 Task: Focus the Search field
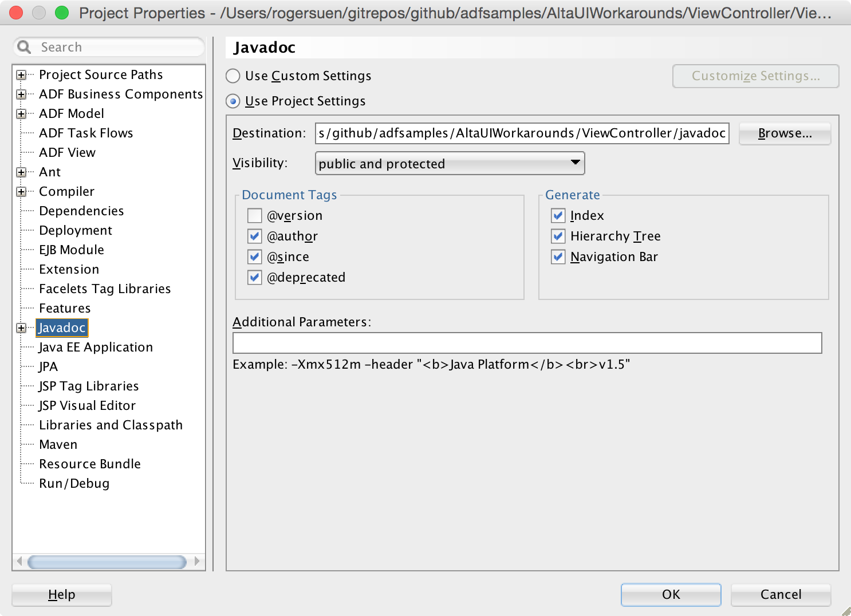coord(109,47)
